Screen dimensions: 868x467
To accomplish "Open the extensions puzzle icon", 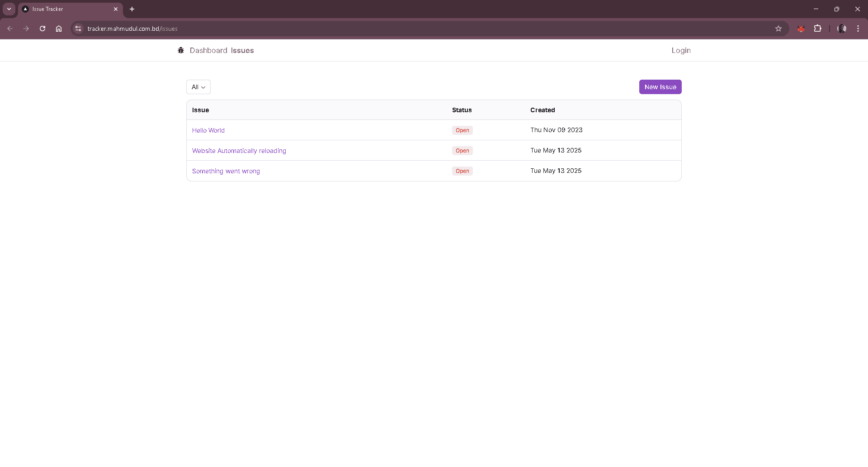I will pyautogui.click(x=818, y=29).
